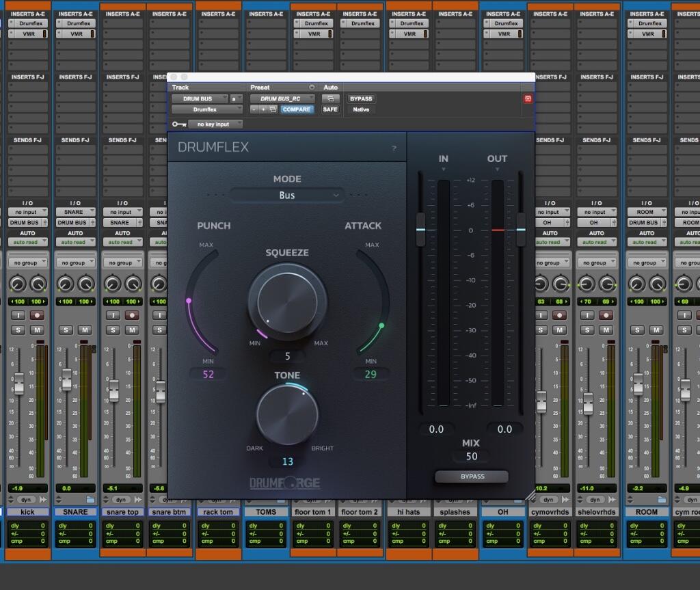Viewport: 700px width, 590px height.
Task: Click the Drumflex bottom BYPASS button
Action: tap(472, 477)
